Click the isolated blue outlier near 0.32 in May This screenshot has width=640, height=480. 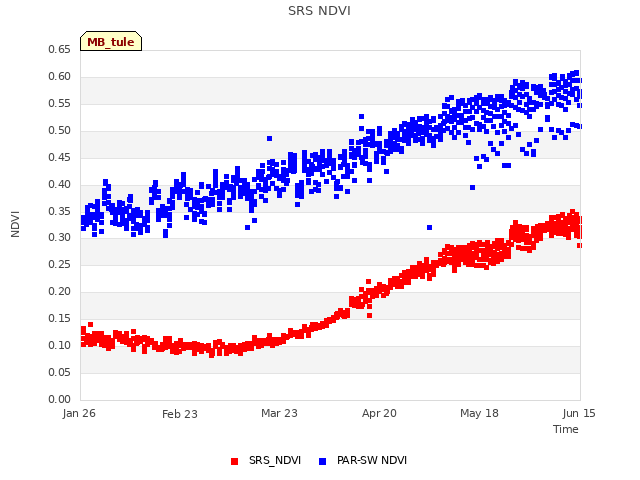[429, 227]
